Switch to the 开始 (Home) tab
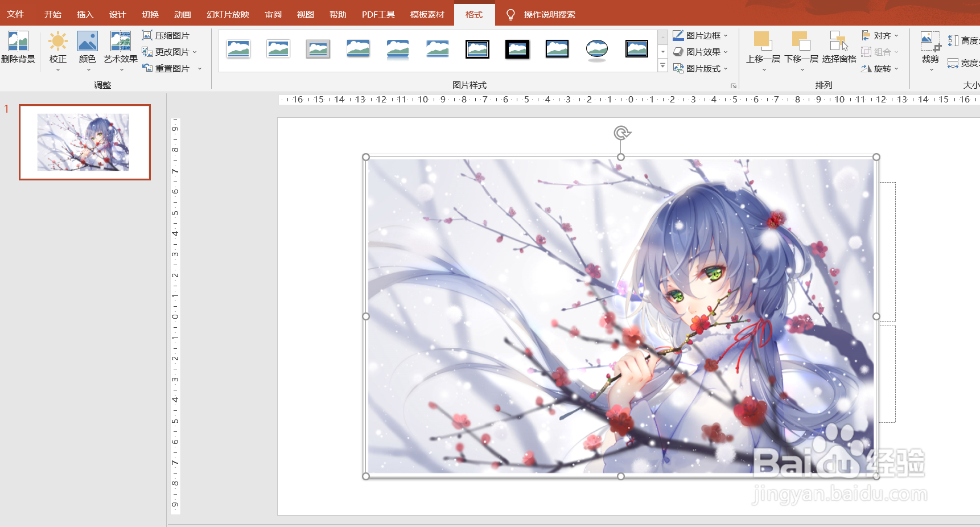The image size is (980, 527). (53, 14)
